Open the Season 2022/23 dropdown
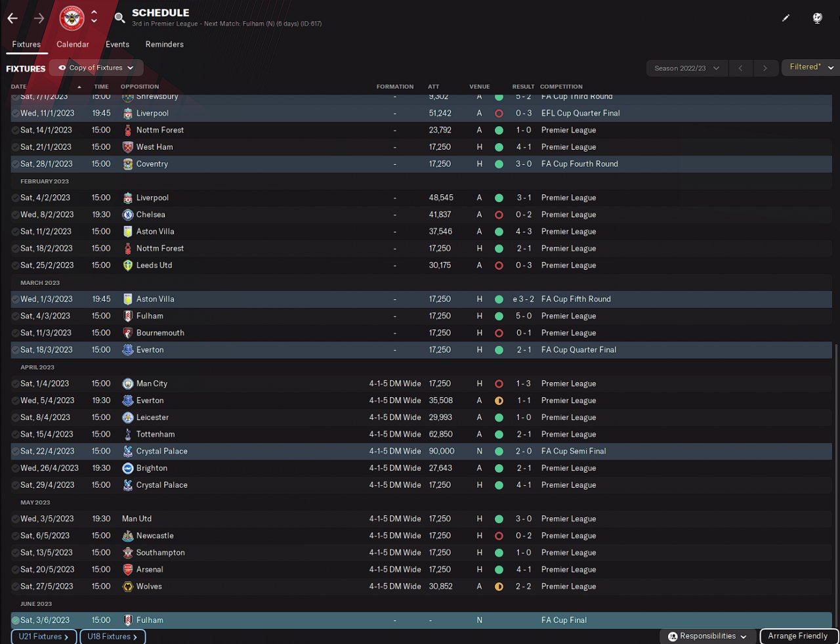The height and width of the screenshot is (644, 840). click(x=686, y=68)
